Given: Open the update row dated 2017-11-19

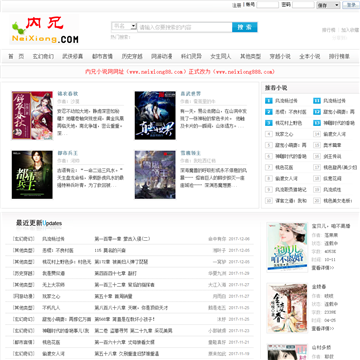Looking at the screenshot, I should pyautogui.click(x=129, y=354).
